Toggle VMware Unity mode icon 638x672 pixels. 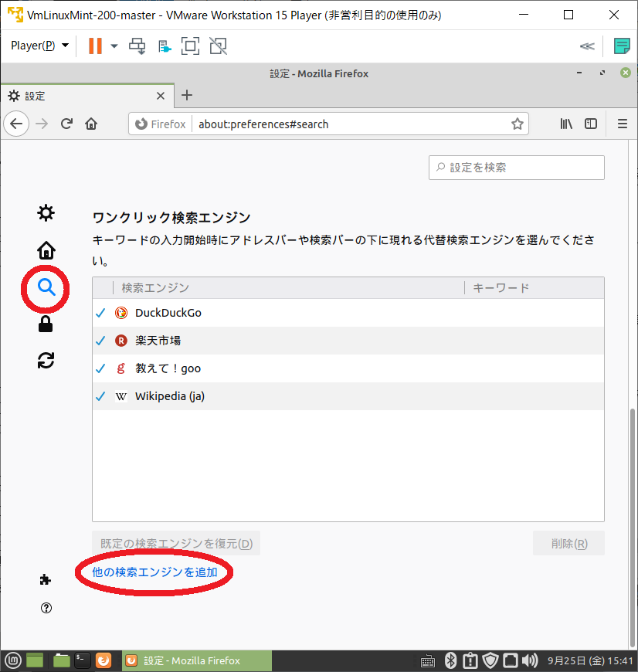tap(218, 46)
